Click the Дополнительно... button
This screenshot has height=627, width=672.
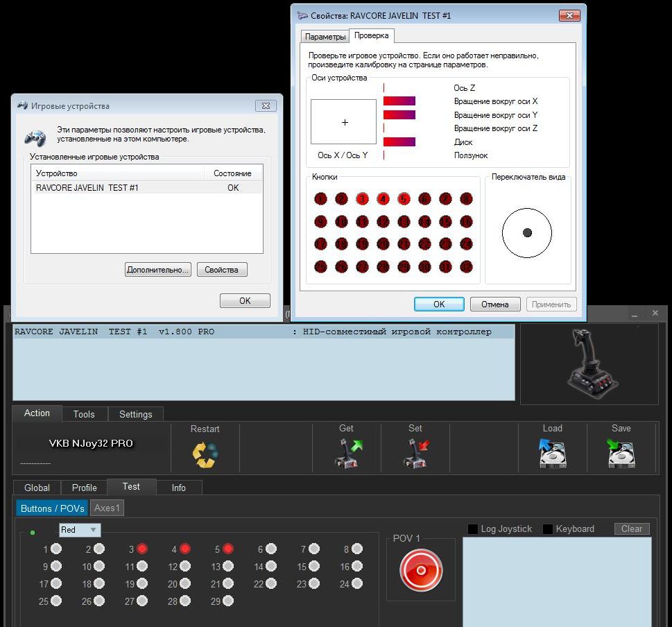(157, 270)
